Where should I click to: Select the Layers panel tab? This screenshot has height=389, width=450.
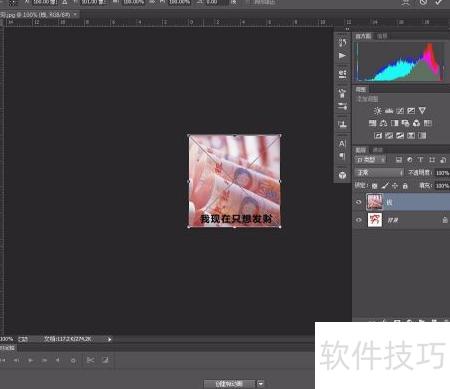click(x=361, y=150)
